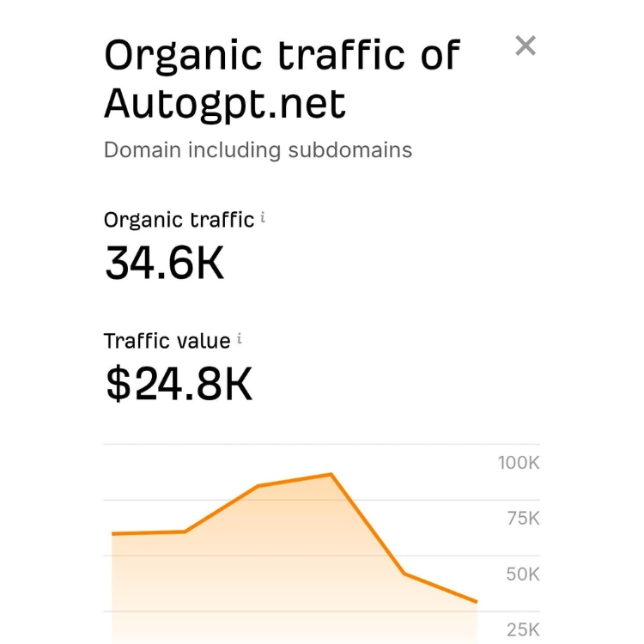The image size is (644, 644).
Task: Click the 'Traffic value' metric label
Action: pyautogui.click(x=167, y=341)
